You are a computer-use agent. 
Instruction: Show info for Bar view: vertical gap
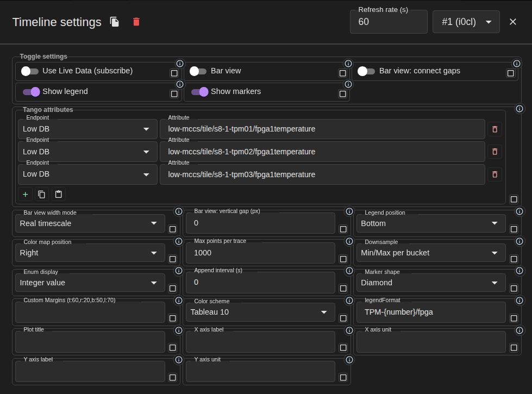(349, 211)
